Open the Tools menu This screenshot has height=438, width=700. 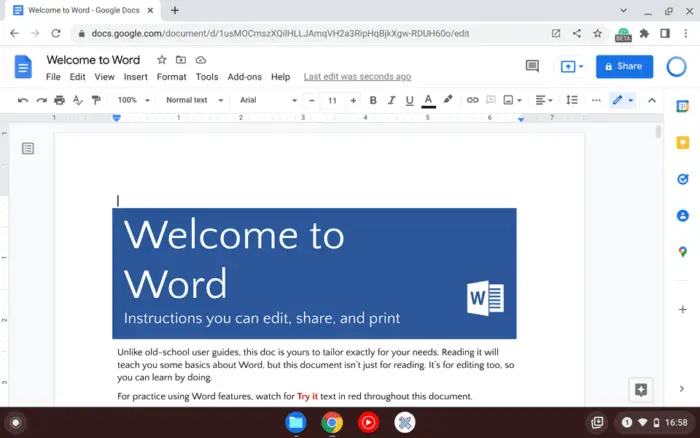207,77
